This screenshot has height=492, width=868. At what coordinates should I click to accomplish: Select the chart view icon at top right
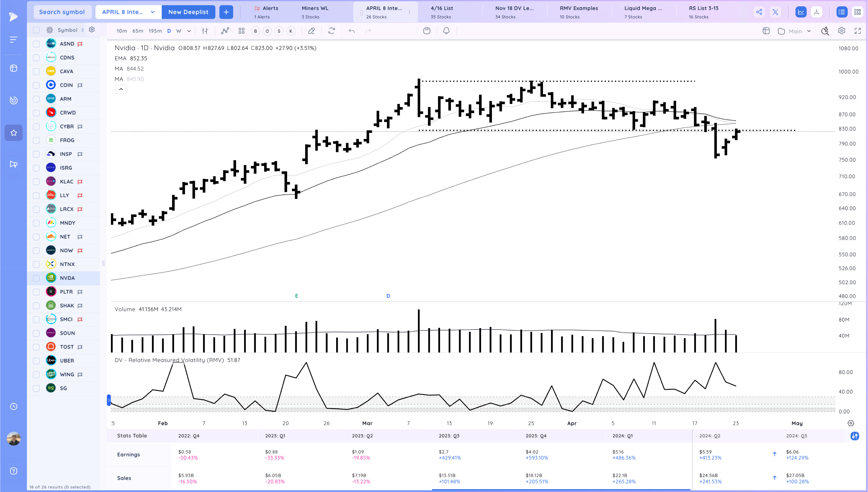tap(801, 12)
